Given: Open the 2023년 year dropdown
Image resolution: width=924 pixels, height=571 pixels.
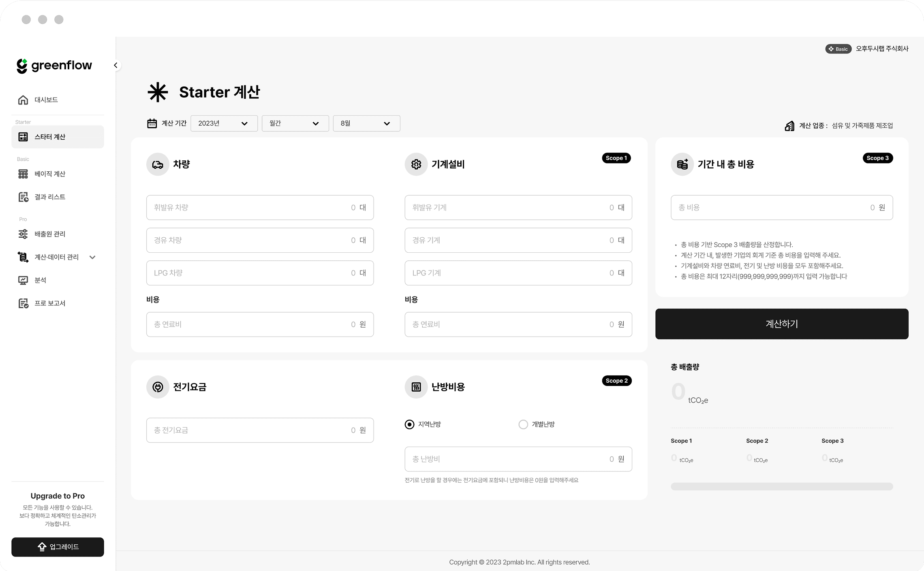Looking at the screenshot, I should [x=224, y=123].
